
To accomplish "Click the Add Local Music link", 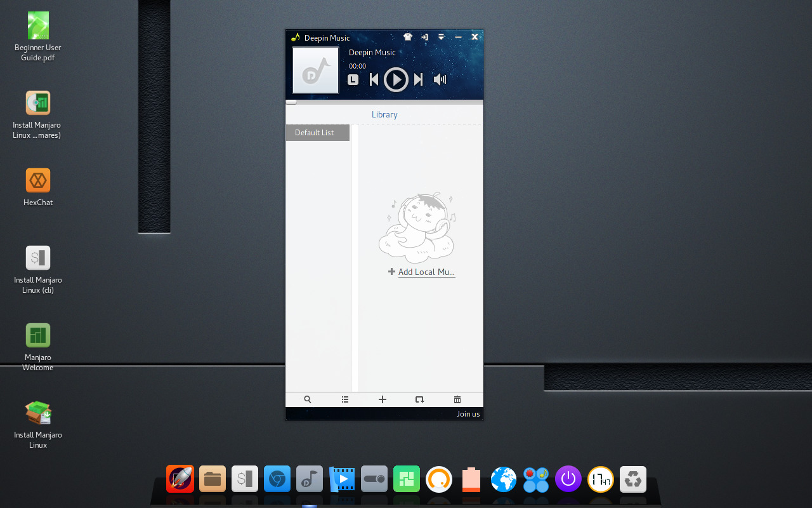I will coord(421,271).
